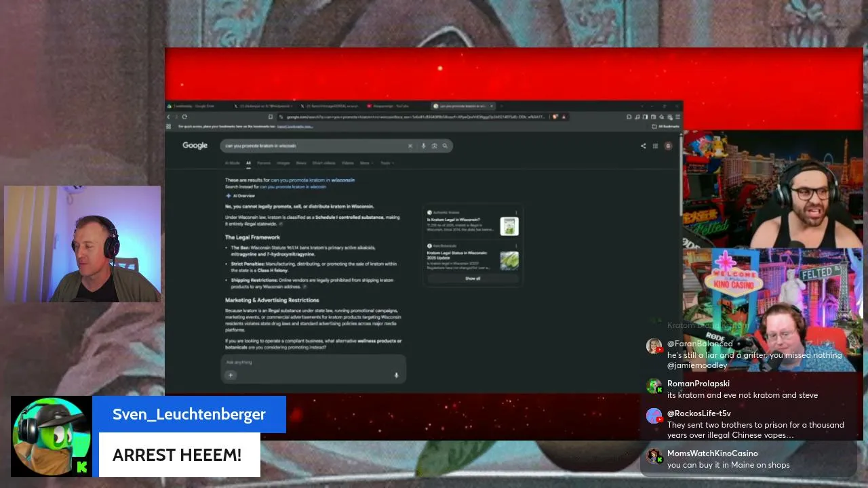Open Google Lens image search

434,146
